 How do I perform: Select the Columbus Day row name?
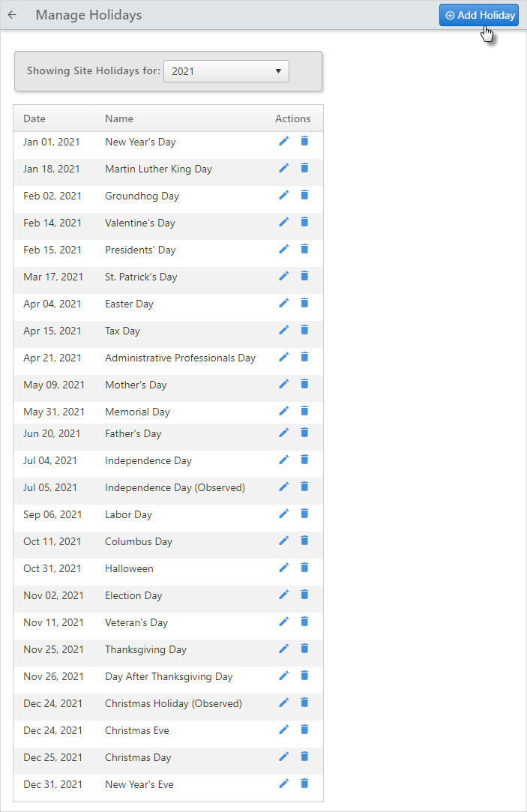(139, 541)
